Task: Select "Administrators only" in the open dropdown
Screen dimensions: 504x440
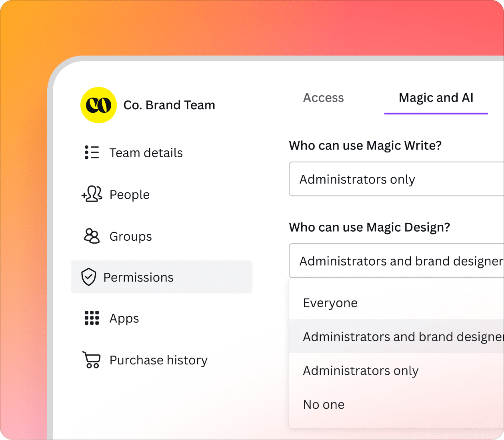Action: pyautogui.click(x=360, y=370)
